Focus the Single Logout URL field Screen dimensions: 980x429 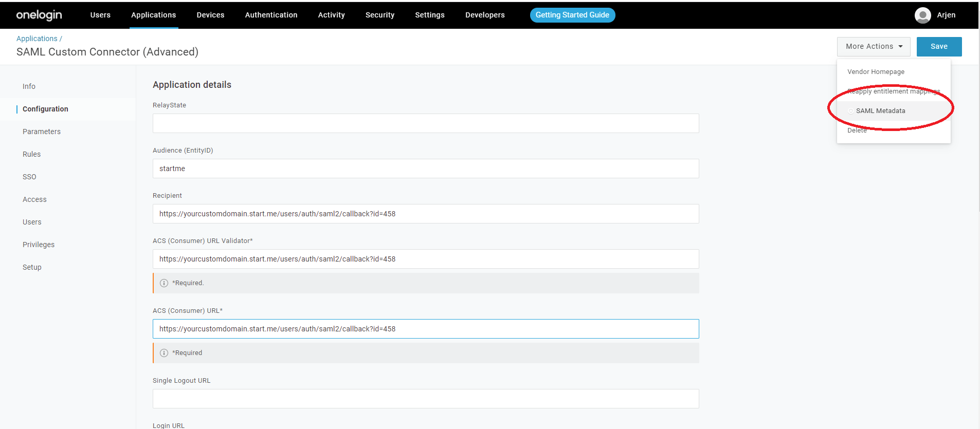[426, 399]
